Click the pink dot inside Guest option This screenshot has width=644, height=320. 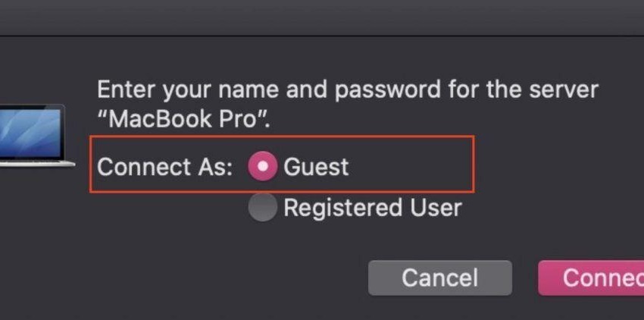(x=263, y=166)
